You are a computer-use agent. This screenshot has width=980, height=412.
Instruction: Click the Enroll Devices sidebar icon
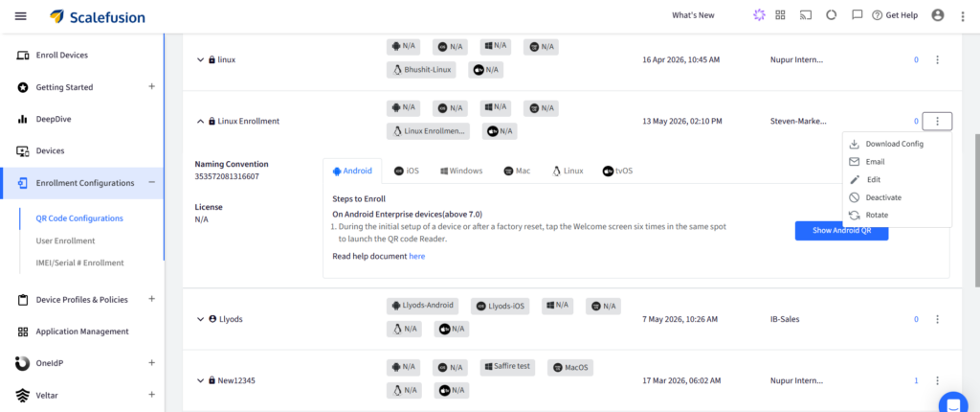pos(23,56)
